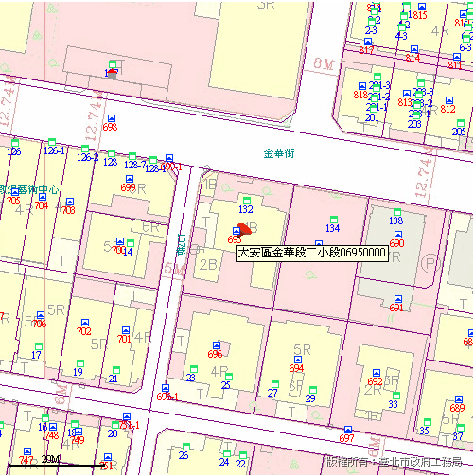This screenshot has height=476, width=474.
Task: Click blue parcel icon for lot 692
Action: click(x=376, y=373)
